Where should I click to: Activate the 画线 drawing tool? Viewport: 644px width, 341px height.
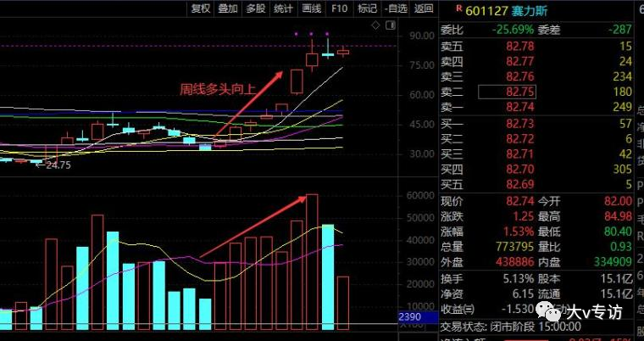tap(311, 8)
